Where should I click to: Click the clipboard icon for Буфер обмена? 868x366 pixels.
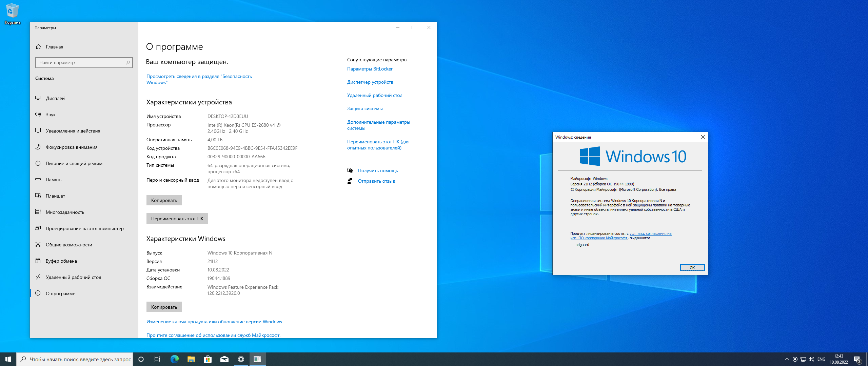pos(38,261)
